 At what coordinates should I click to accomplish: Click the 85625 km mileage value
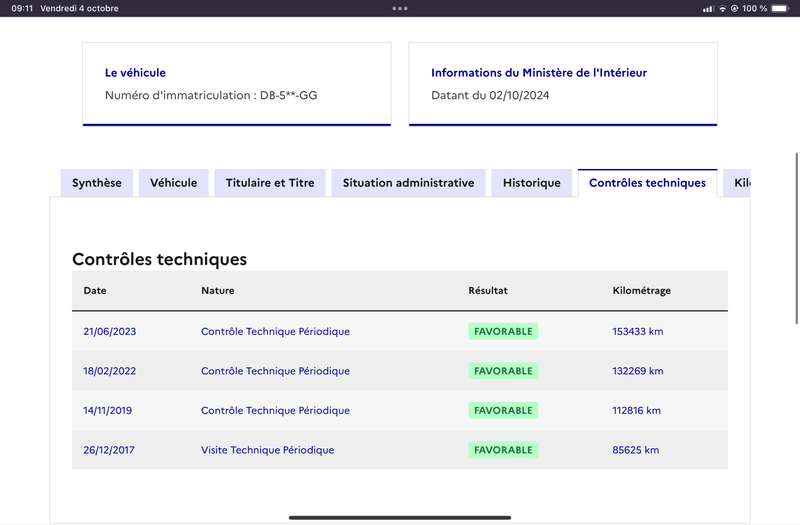(636, 450)
